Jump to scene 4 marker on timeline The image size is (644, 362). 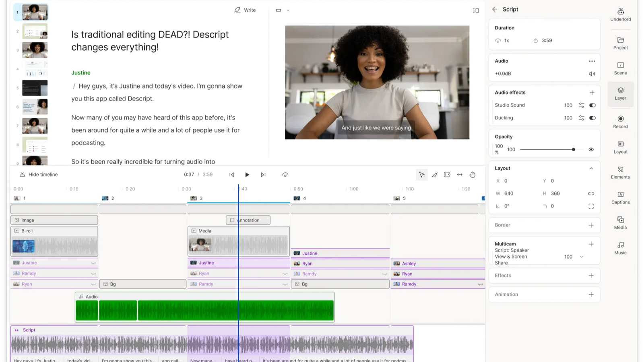click(300, 198)
